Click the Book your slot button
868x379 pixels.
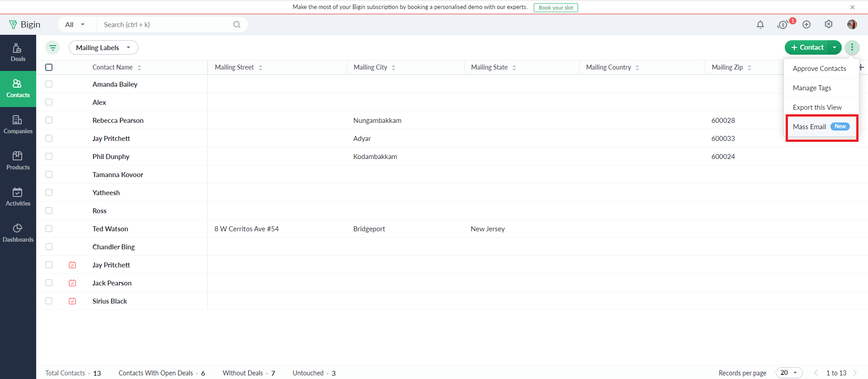[555, 8]
